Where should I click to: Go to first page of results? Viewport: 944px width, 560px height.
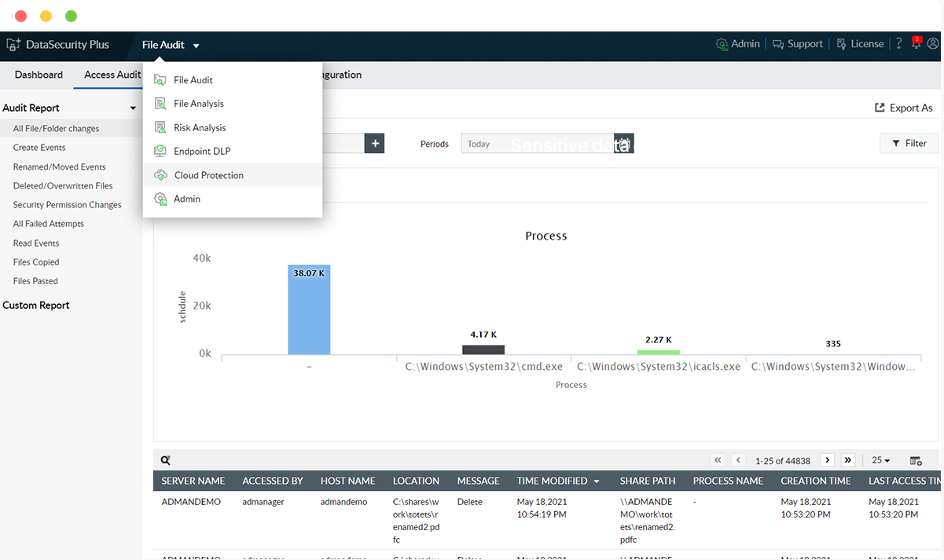(x=718, y=460)
